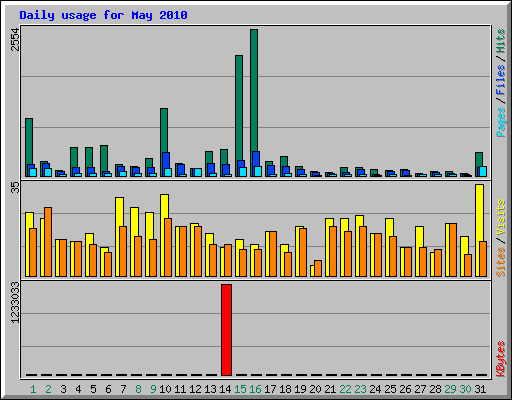Click the day "29" axis label
This screenshot has height=400, width=512.
[x=450, y=389]
